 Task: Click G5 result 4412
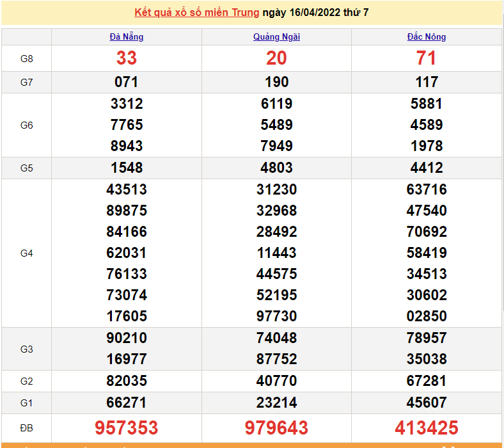(426, 168)
